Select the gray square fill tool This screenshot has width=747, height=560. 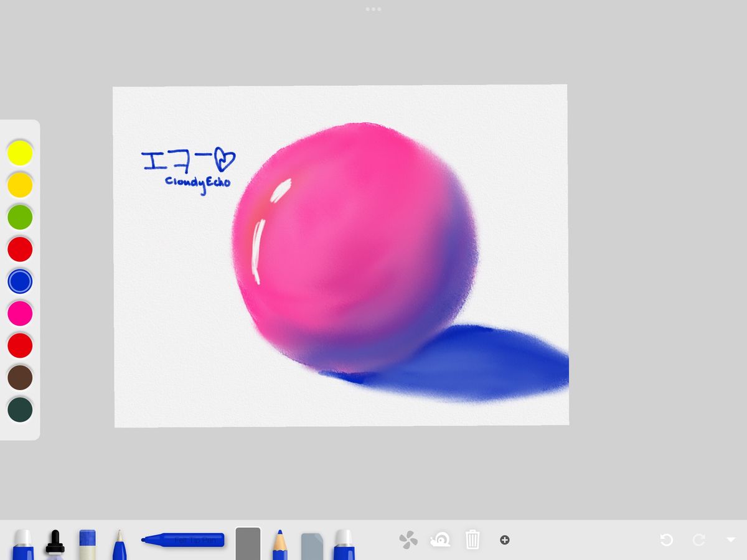point(247,544)
